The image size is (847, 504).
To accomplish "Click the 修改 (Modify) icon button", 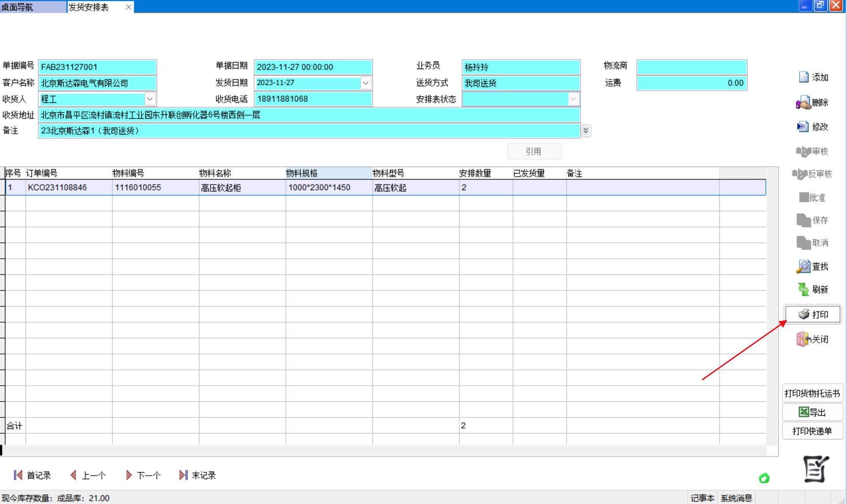I will point(803,127).
